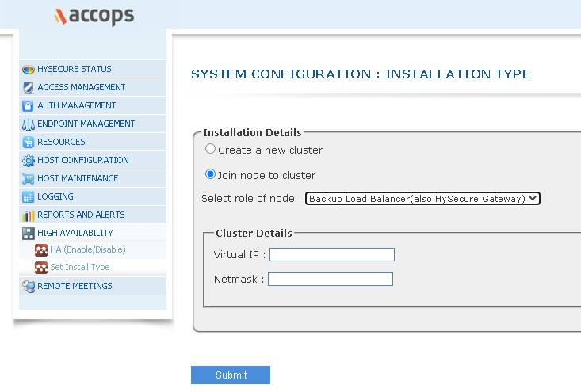Click the HA (Enable/Disable) icon
The image size is (581, 392).
pos(41,250)
